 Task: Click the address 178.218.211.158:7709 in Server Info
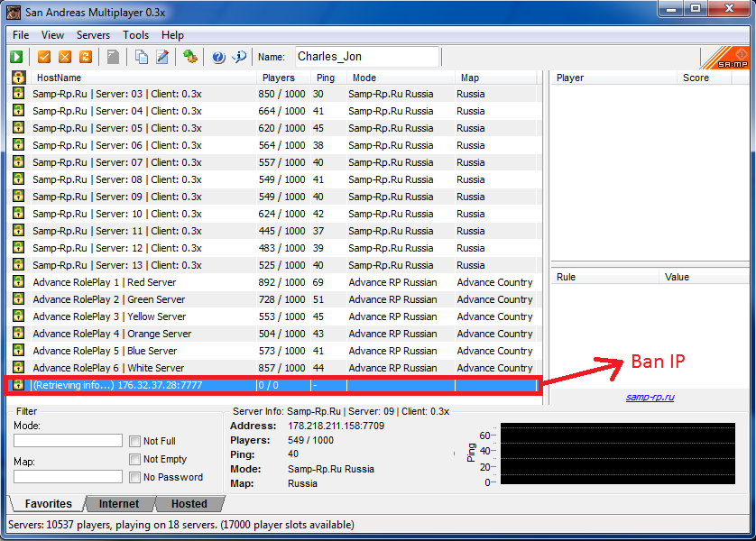(x=337, y=426)
